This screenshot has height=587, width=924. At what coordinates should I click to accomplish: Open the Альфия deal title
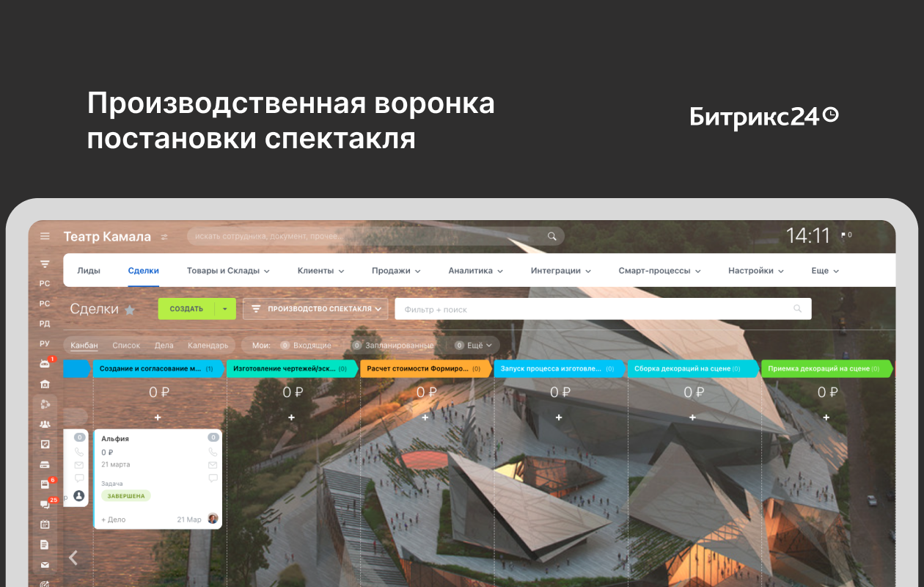[x=115, y=438]
